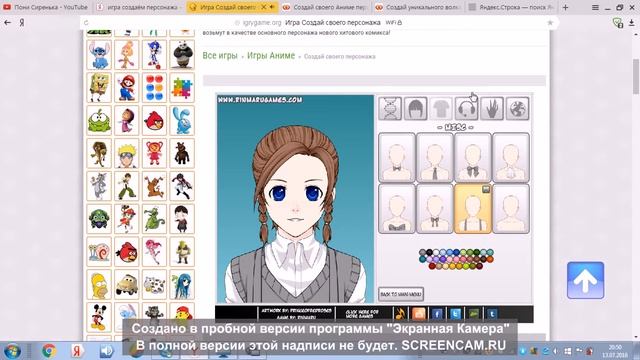Pick the black color swatch in palette
The height and width of the screenshot is (360, 640).
(429, 253)
